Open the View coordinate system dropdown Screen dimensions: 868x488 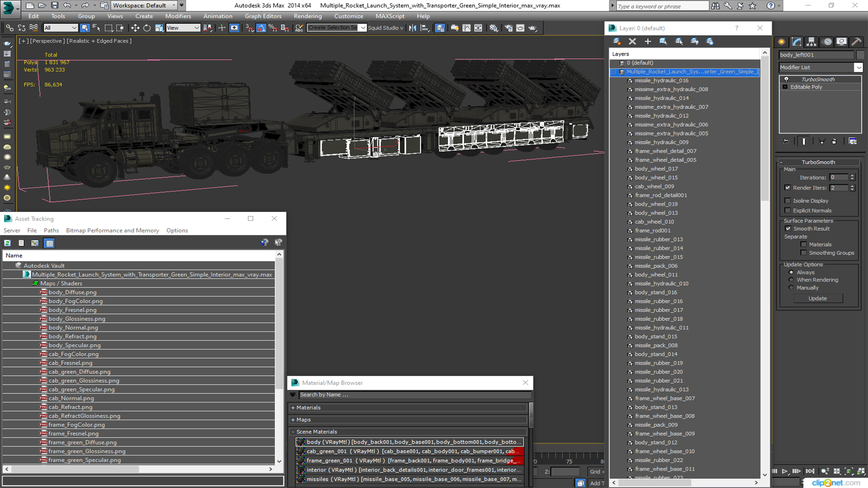(183, 28)
